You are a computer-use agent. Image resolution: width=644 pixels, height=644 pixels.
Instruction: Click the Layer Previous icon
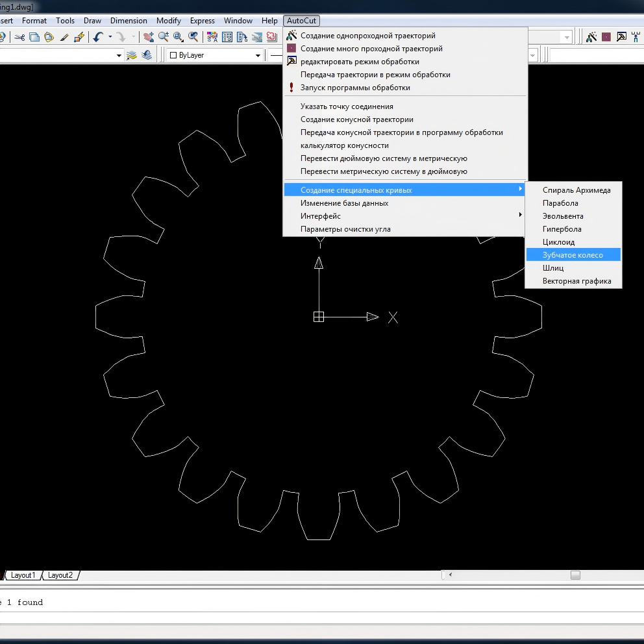tap(147, 55)
